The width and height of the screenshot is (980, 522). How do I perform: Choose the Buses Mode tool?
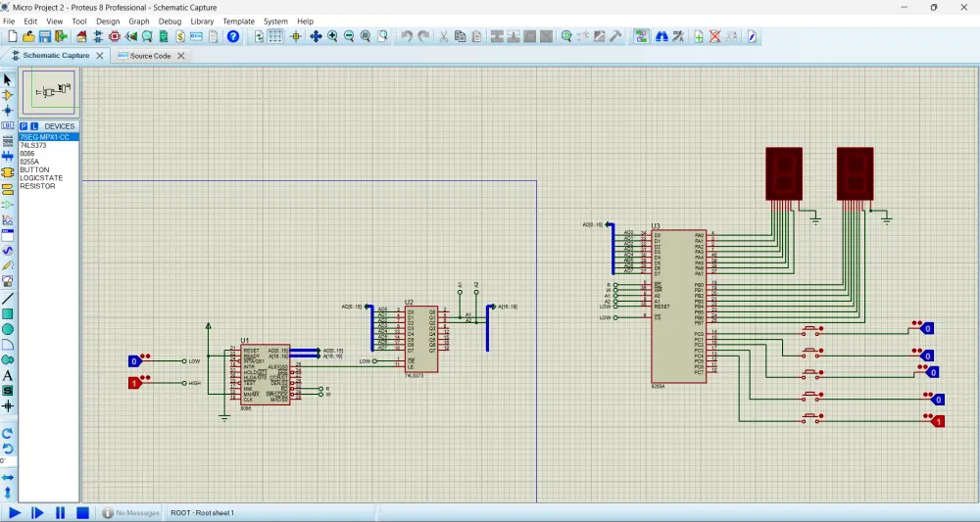(x=8, y=156)
